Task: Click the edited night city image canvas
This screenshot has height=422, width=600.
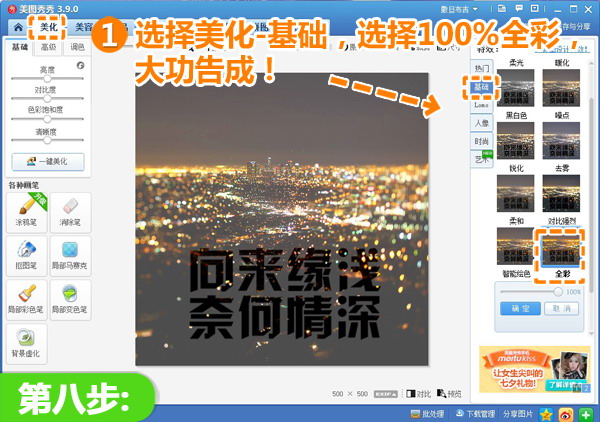Action: tap(282, 219)
